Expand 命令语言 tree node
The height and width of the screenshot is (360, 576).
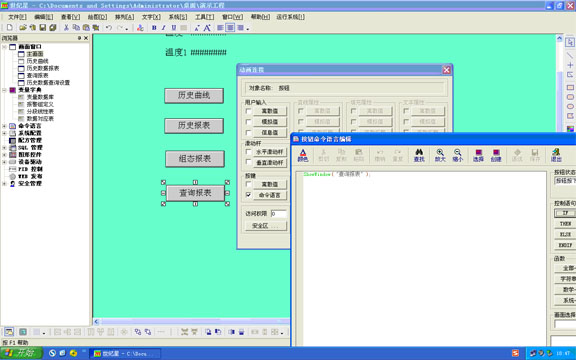pyautogui.click(x=4, y=126)
